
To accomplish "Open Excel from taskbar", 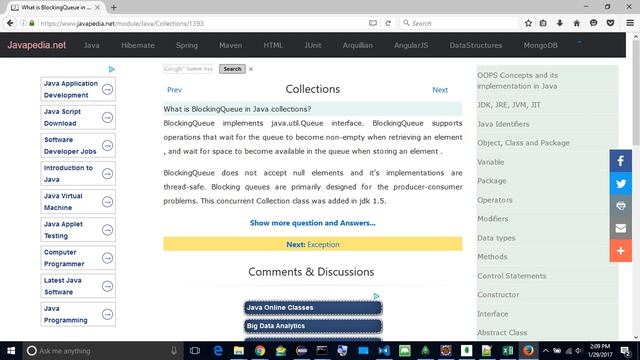I will [507, 351].
